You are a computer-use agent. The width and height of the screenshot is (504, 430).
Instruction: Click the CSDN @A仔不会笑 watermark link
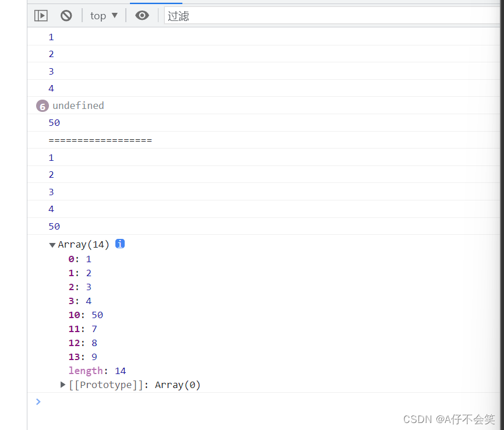pyautogui.click(x=449, y=419)
